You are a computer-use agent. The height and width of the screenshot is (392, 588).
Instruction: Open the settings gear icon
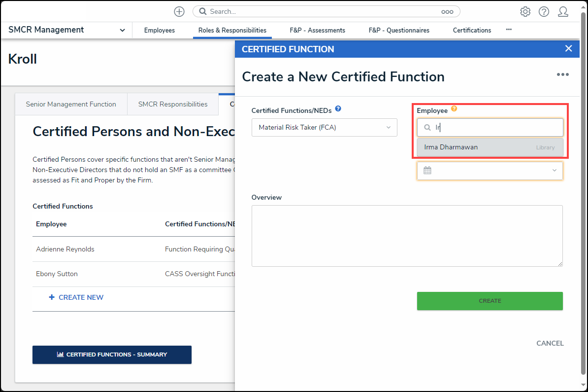(x=525, y=12)
